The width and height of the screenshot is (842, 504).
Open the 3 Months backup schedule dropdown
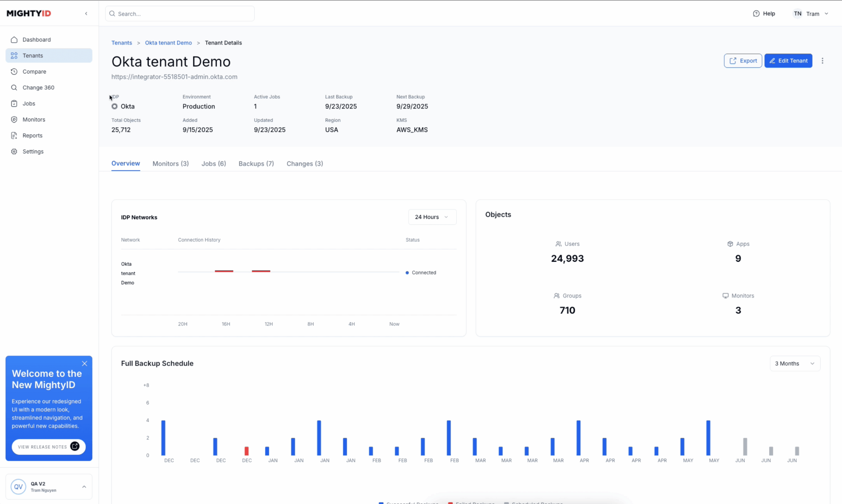click(794, 363)
